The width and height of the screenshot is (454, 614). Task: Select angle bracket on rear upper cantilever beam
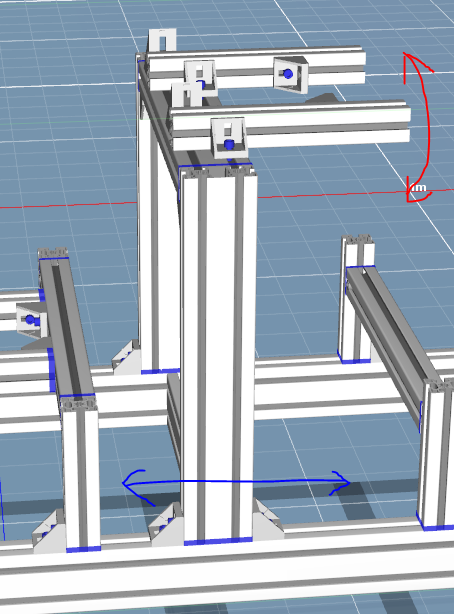point(290,75)
